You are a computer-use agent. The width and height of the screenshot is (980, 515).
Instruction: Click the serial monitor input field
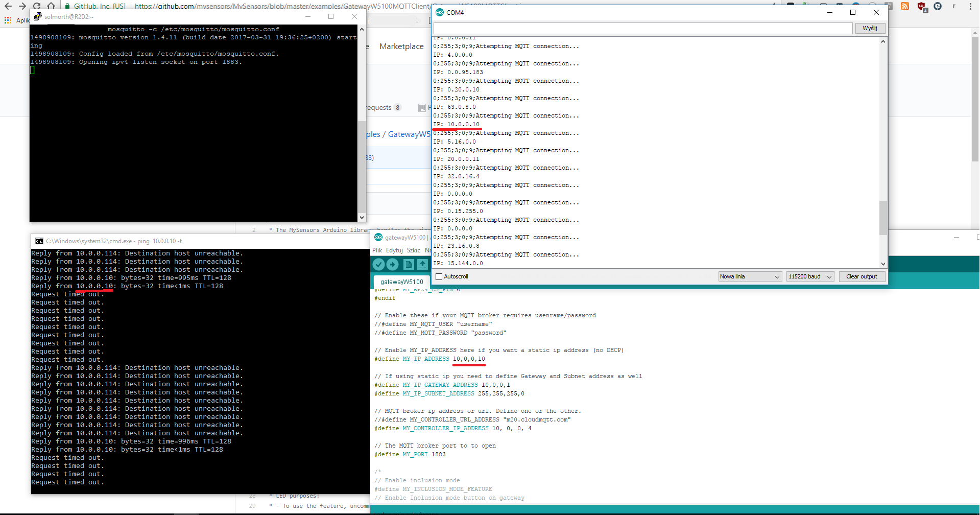coord(643,28)
